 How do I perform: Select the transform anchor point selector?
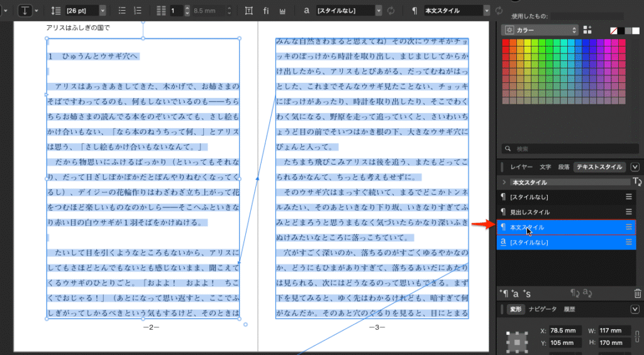(x=518, y=341)
